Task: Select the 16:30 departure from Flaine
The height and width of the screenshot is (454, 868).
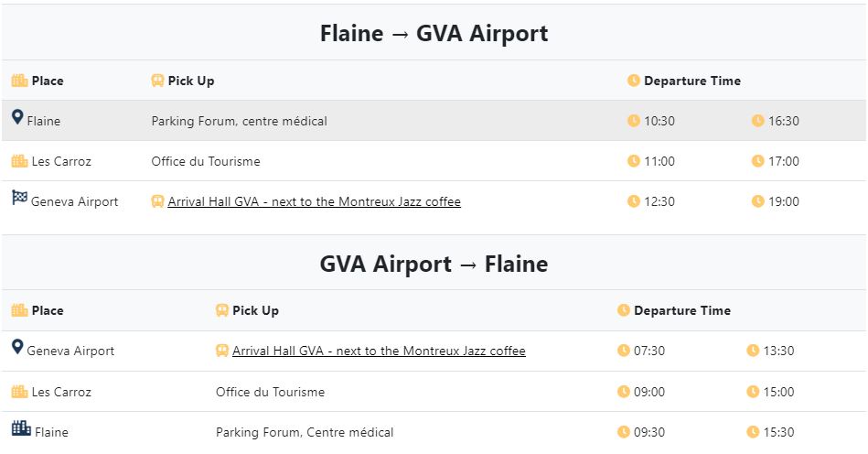Action: coord(783,121)
